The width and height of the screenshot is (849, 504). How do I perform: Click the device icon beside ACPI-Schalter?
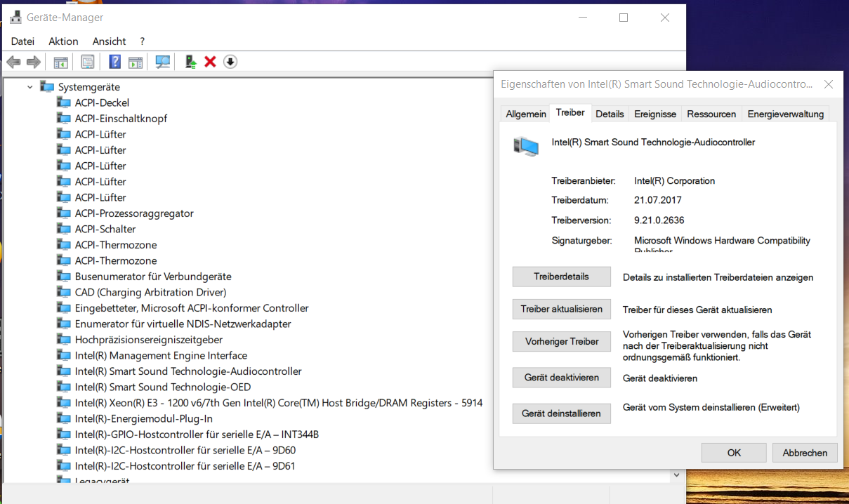coord(64,229)
